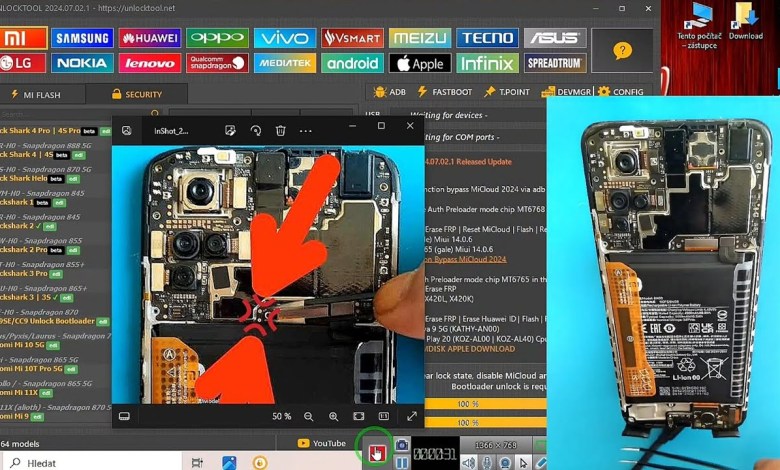Screen dimensions: 780x470
Task: Toggle the filmstrip view in photo viewer
Action: coord(124,416)
